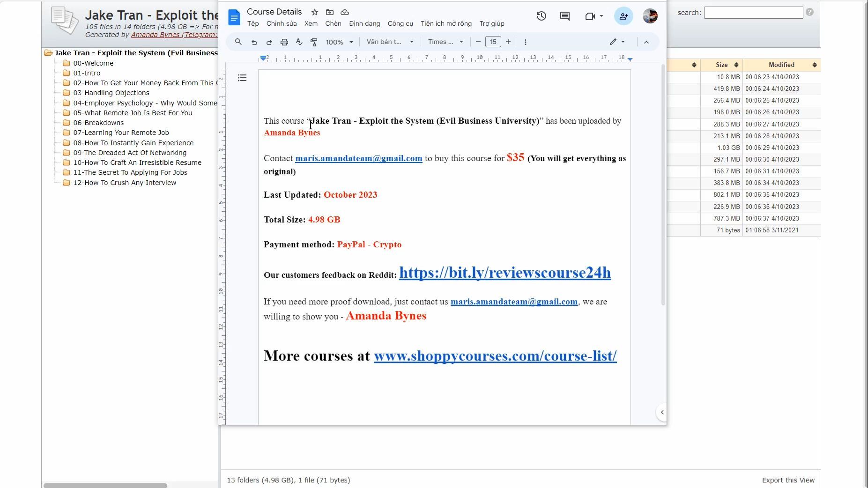
Task: Click the font size field 15
Action: [x=493, y=42]
